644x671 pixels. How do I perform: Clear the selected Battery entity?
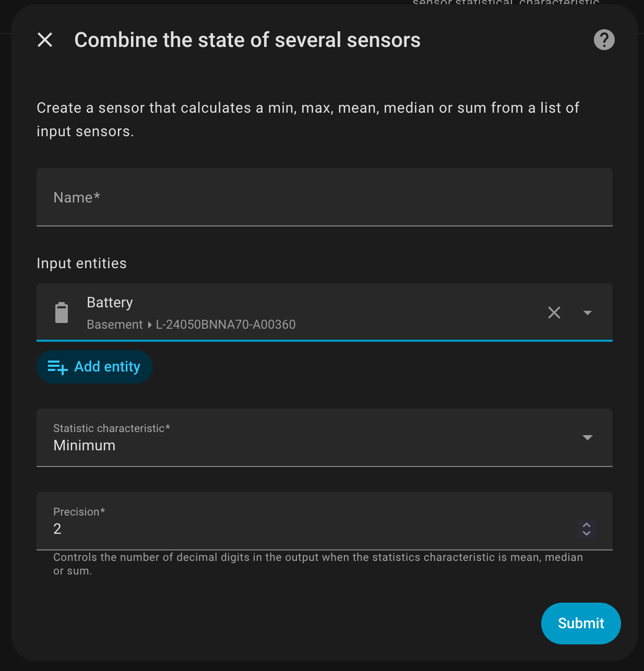pos(554,313)
